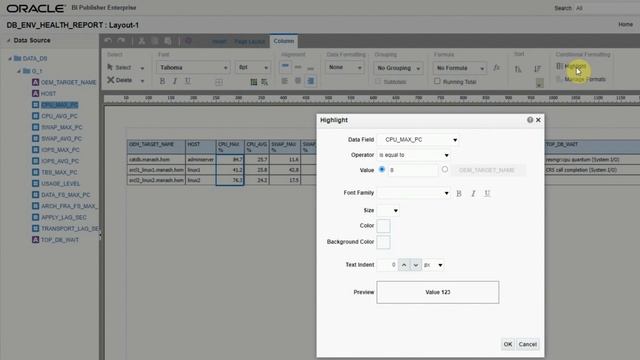Click the Text Indent number field

(x=387, y=265)
